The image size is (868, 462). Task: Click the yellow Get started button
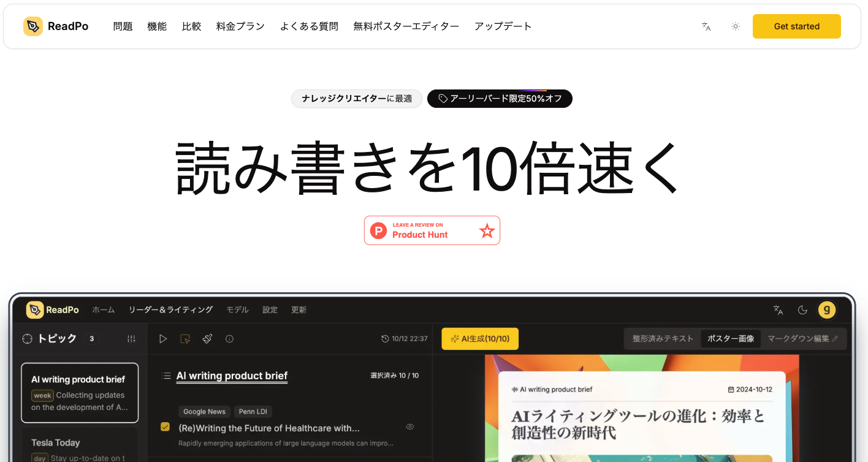(797, 26)
